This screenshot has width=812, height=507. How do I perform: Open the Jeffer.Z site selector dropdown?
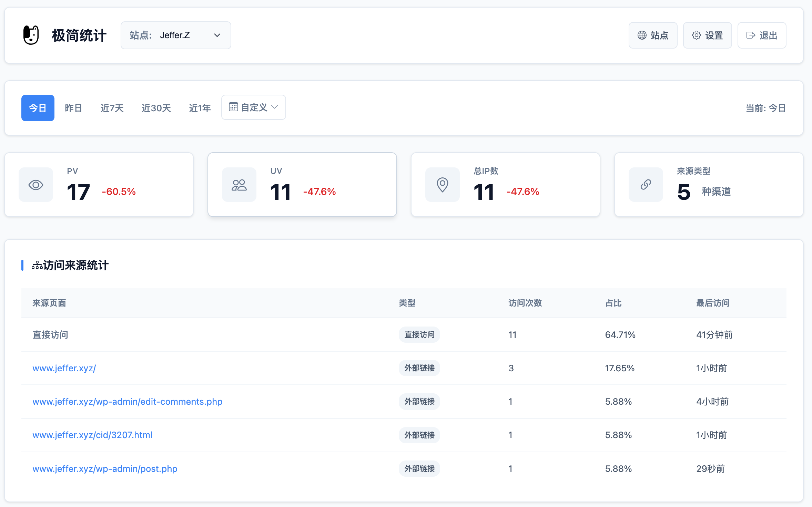point(176,35)
